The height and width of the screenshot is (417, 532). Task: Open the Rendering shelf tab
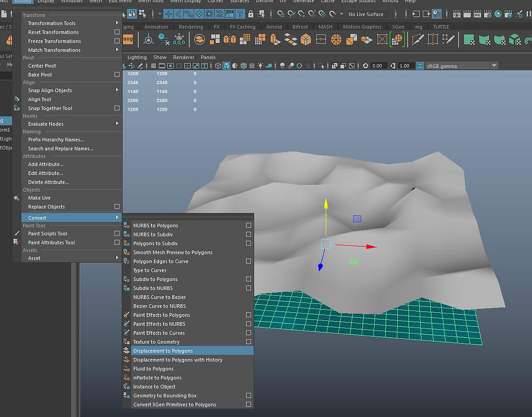(191, 27)
